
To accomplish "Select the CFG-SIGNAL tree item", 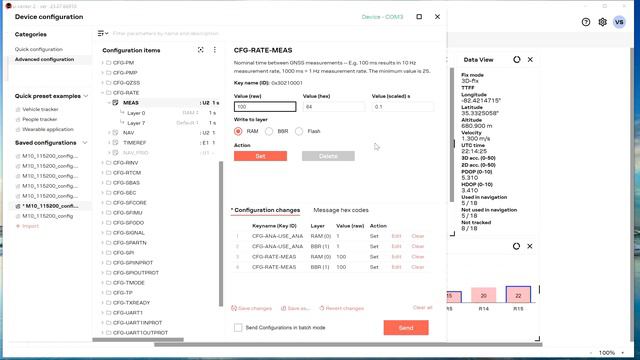I will (x=129, y=233).
